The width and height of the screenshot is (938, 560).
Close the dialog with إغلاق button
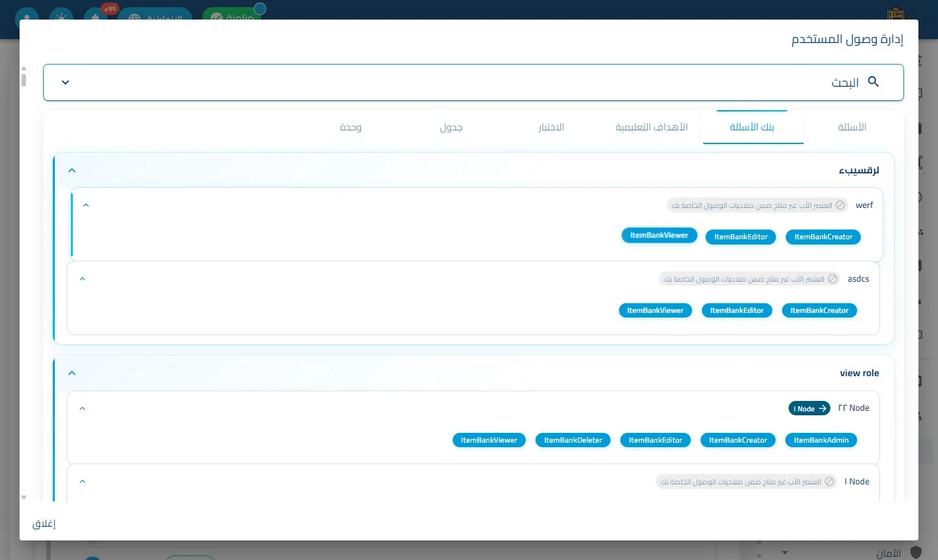44,524
